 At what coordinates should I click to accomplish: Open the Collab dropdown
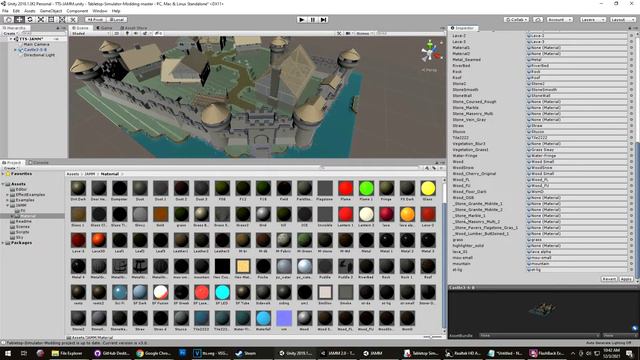pyautogui.click(x=516, y=20)
